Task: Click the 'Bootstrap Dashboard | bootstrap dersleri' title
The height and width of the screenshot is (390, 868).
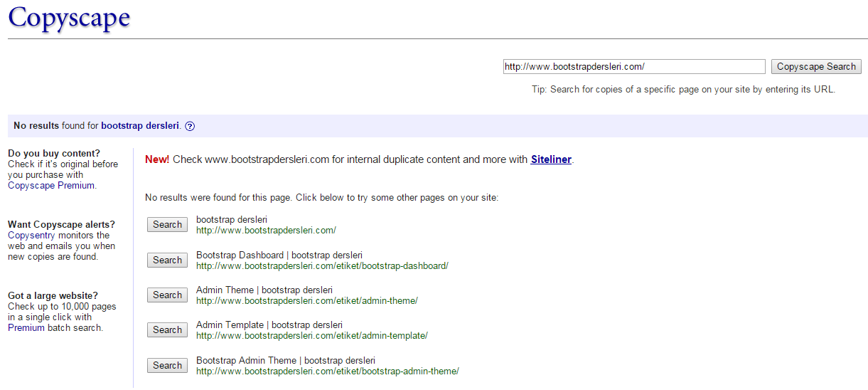Action: pyautogui.click(x=279, y=255)
